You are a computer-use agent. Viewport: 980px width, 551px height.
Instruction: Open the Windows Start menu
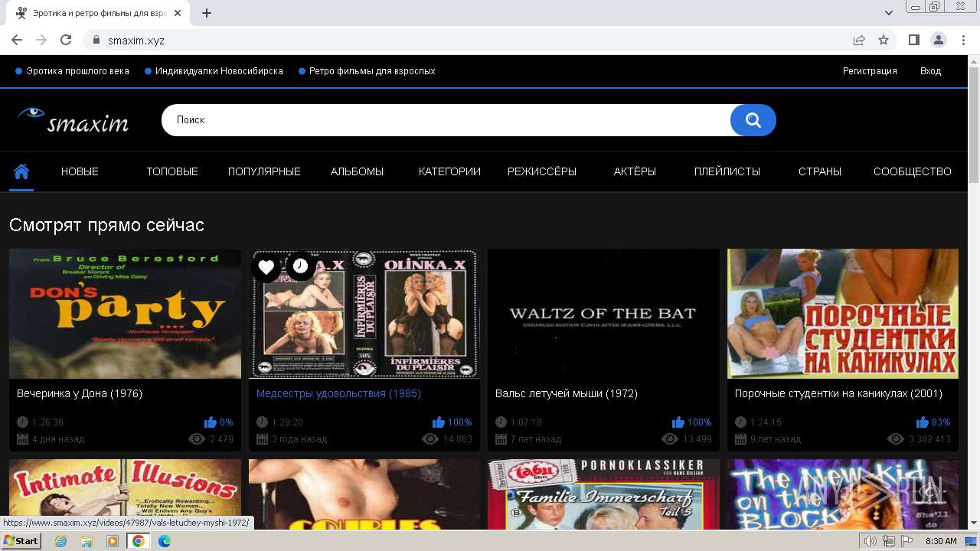(21, 541)
